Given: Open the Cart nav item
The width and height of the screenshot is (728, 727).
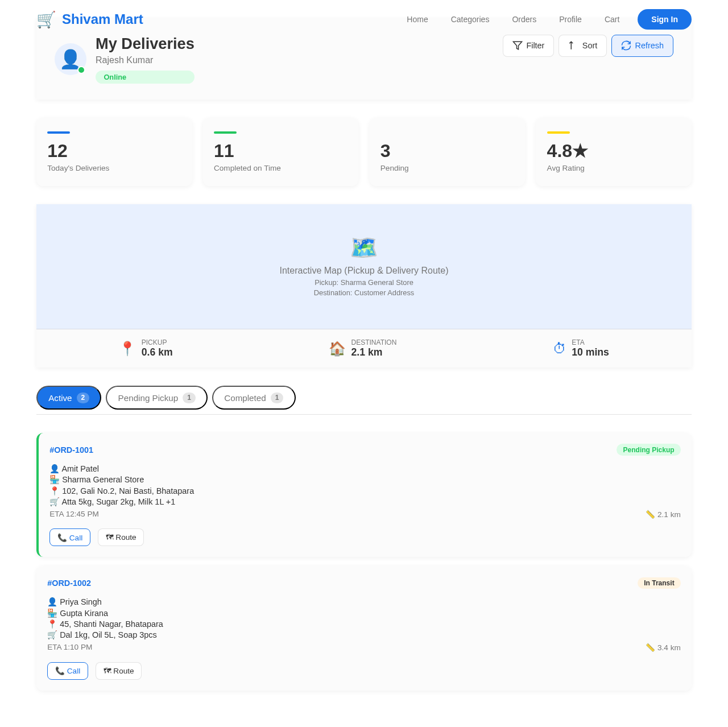Looking at the screenshot, I should pyautogui.click(x=612, y=19).
